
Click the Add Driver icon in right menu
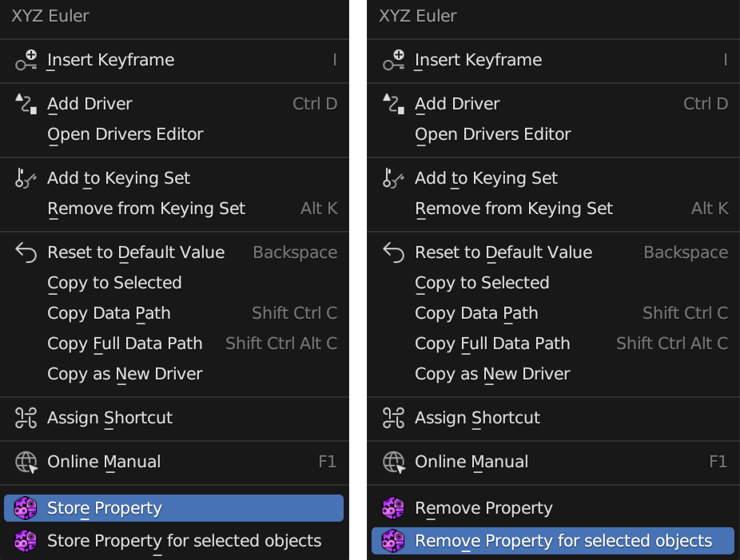click(x=392, y=103)
